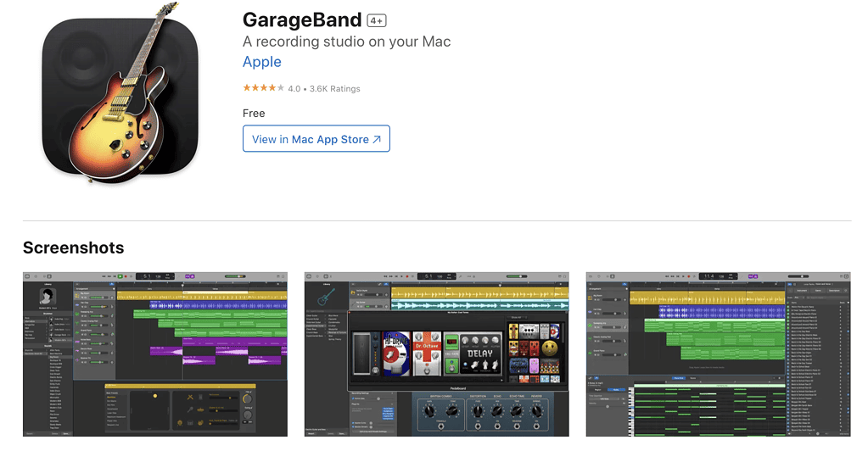The height and width of the screenshot is (451, 868).
Task: Toggle the Master Echo checkbox in second screenshot
Action: (353, 423)
